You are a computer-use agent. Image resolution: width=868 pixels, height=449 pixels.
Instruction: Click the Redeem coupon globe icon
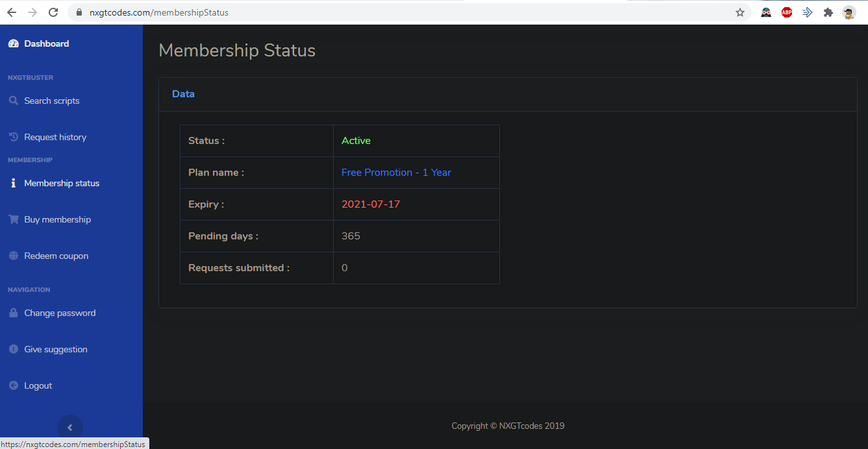(13, 256)
